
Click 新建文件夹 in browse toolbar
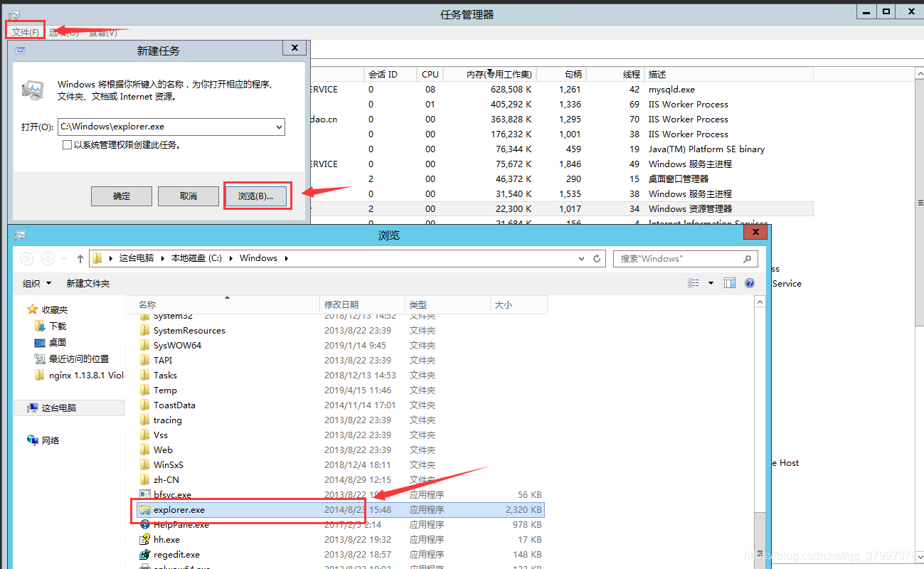88,283
